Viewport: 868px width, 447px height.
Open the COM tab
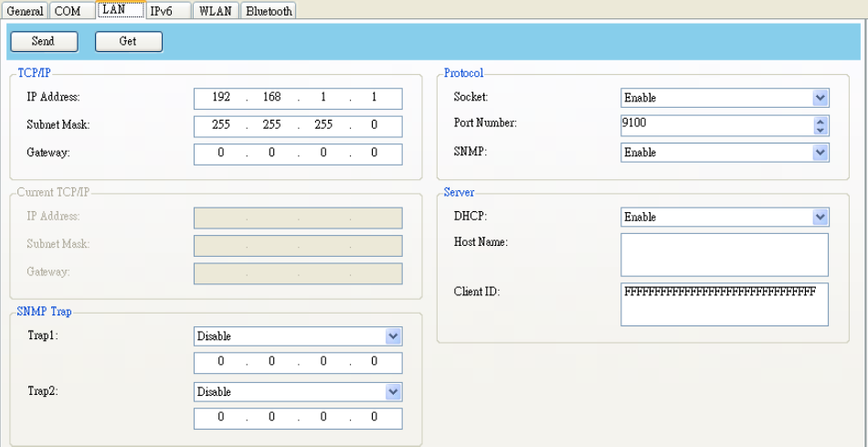click(x=72, y=11)
